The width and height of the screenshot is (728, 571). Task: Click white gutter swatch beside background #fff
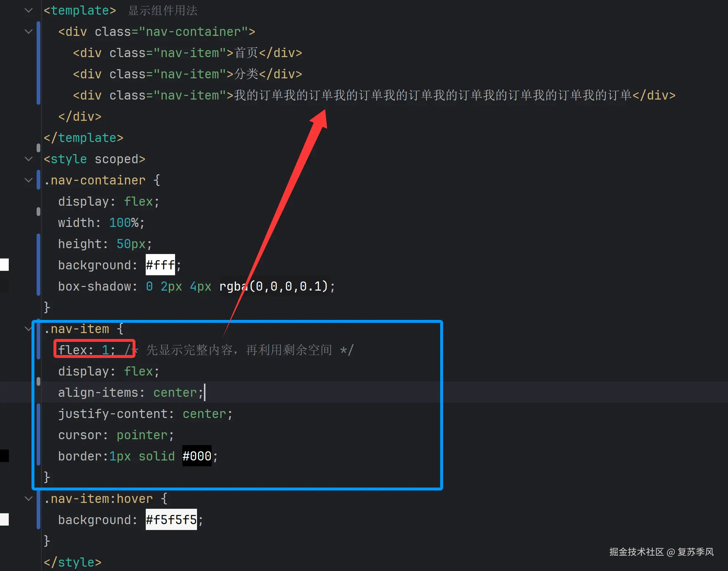coord(4,265)
